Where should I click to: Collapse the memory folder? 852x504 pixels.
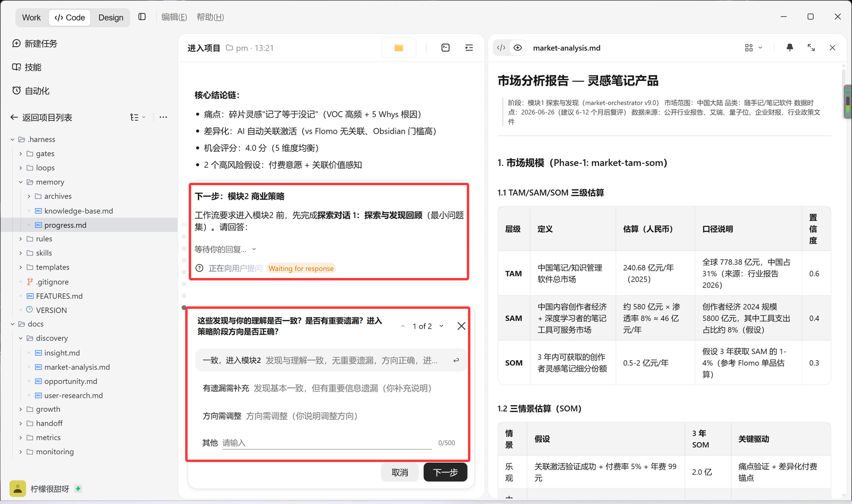pos(20,182)
